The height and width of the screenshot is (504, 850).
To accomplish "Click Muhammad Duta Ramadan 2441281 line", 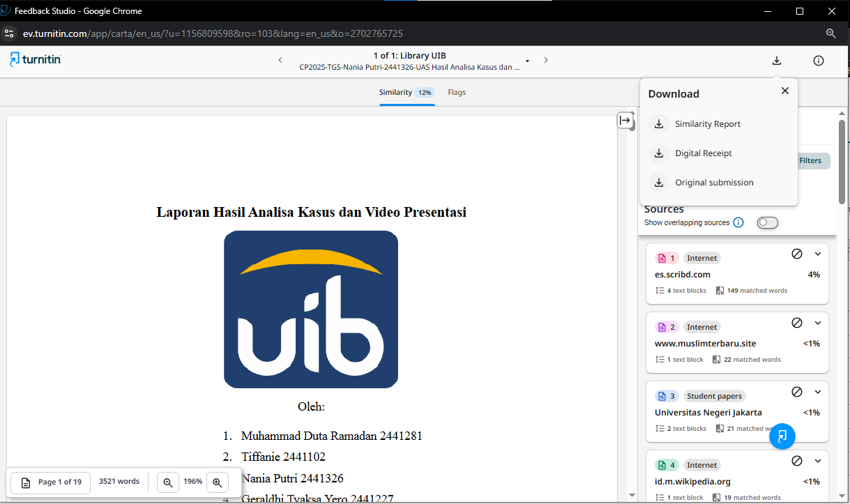I will 331,436.
